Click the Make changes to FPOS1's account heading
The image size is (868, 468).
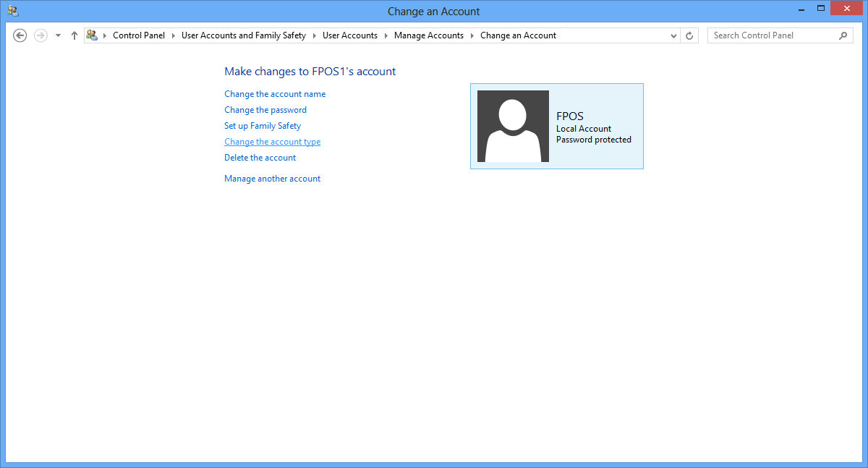310,72
